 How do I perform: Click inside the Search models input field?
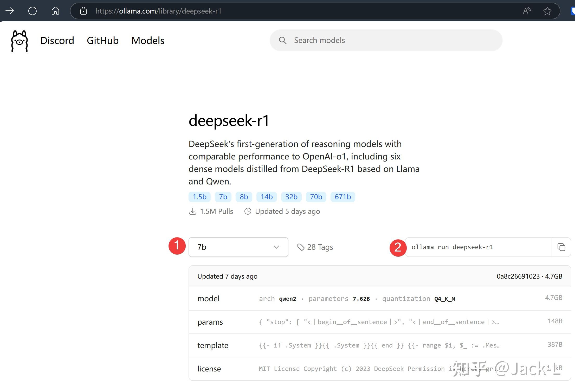click(364, 40)
